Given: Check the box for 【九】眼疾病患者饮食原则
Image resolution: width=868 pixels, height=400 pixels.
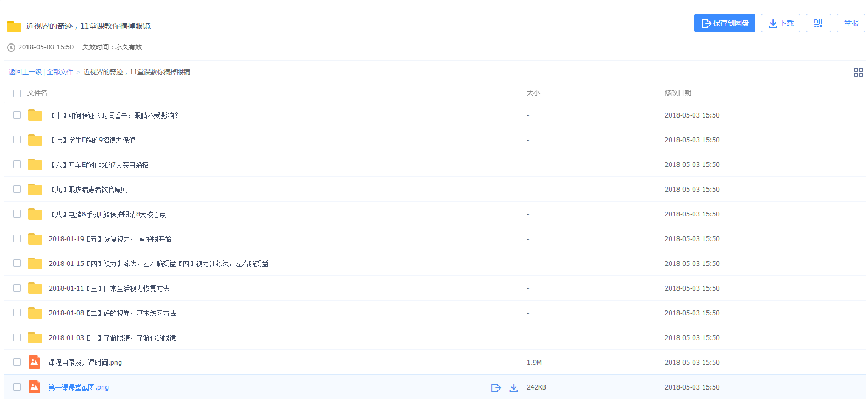Looking at the screenshot, I should pyautogui.click(x=17, y=189).
